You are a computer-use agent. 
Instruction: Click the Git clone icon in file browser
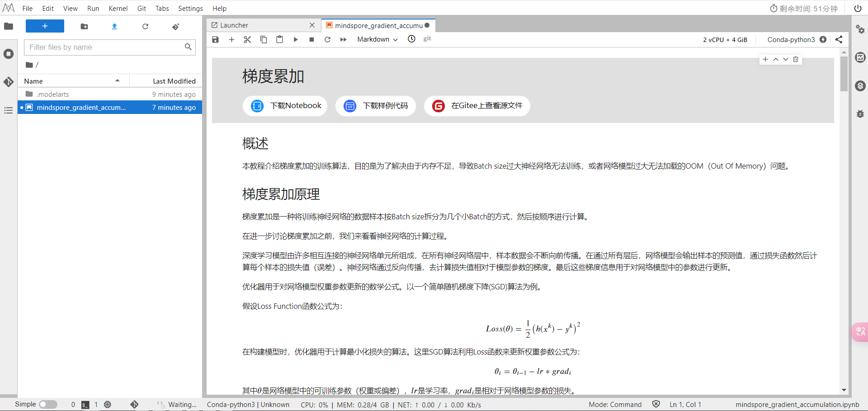click(176, 27)
